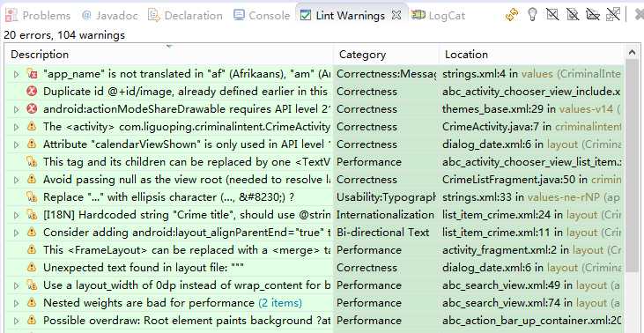Refresh the lint results
Image resolution: width=644 pixels, height=333 pixels.
(x=512, y=15)
